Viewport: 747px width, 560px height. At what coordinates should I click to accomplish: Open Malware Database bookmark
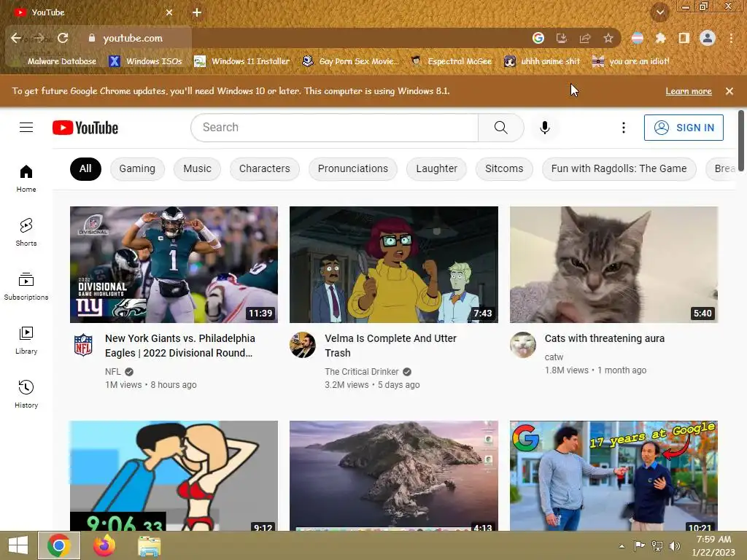point(55,61)
